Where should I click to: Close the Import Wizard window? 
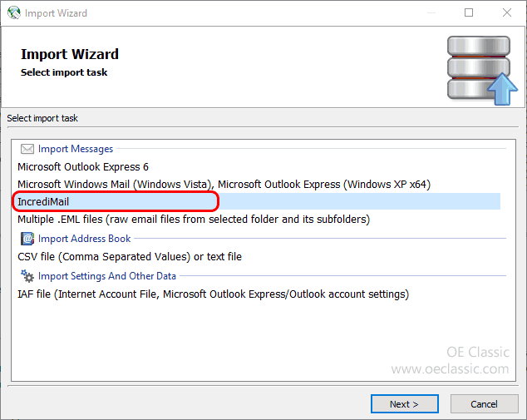(507, 12)
